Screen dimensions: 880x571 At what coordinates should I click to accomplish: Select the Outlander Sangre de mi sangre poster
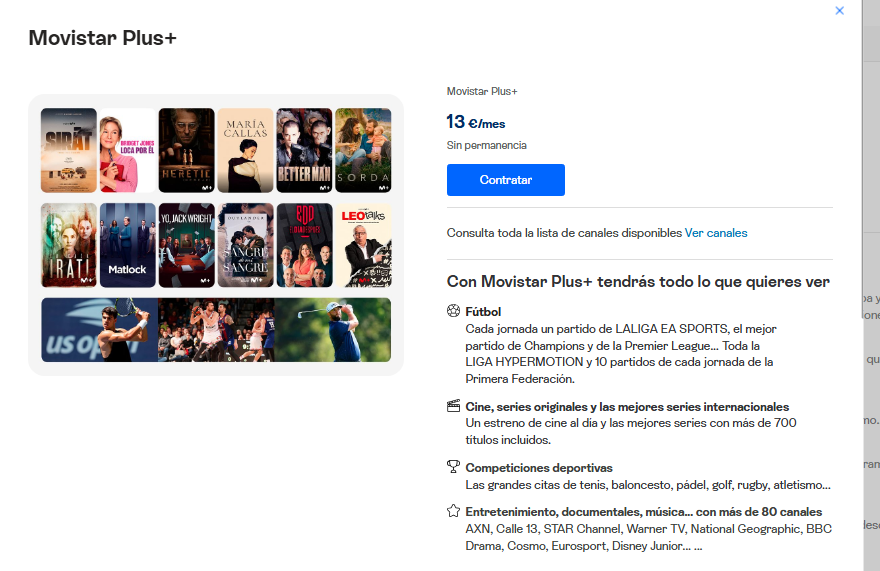point(245,245)
